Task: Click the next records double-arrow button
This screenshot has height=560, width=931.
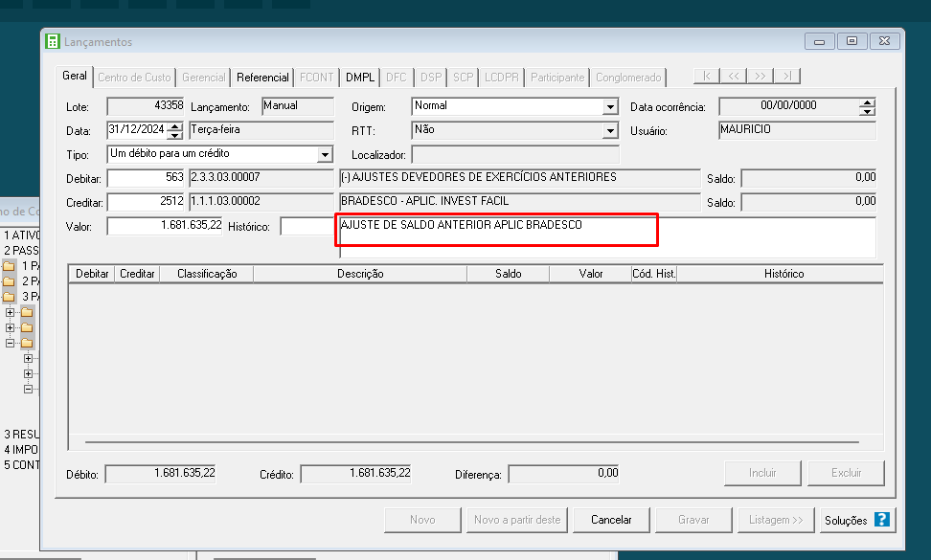Action: coord(760,77)
